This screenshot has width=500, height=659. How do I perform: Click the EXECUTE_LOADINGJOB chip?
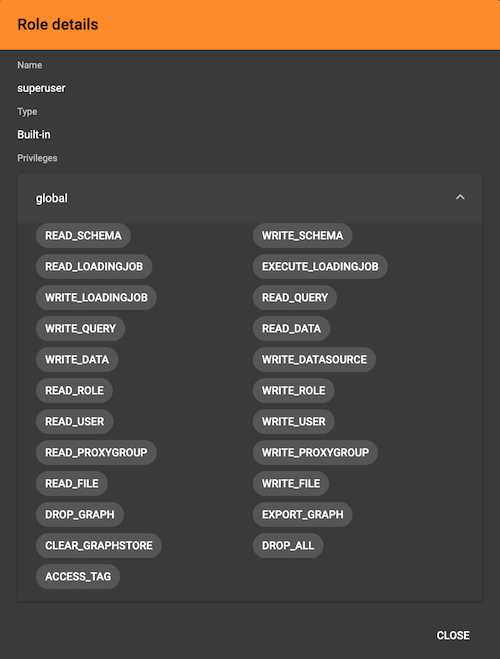[320, 266]
